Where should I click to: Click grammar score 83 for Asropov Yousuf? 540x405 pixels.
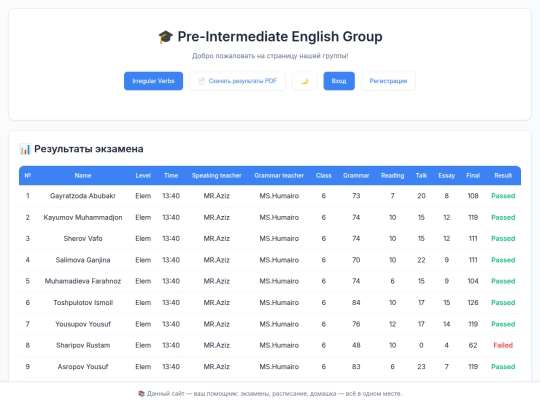356,367
